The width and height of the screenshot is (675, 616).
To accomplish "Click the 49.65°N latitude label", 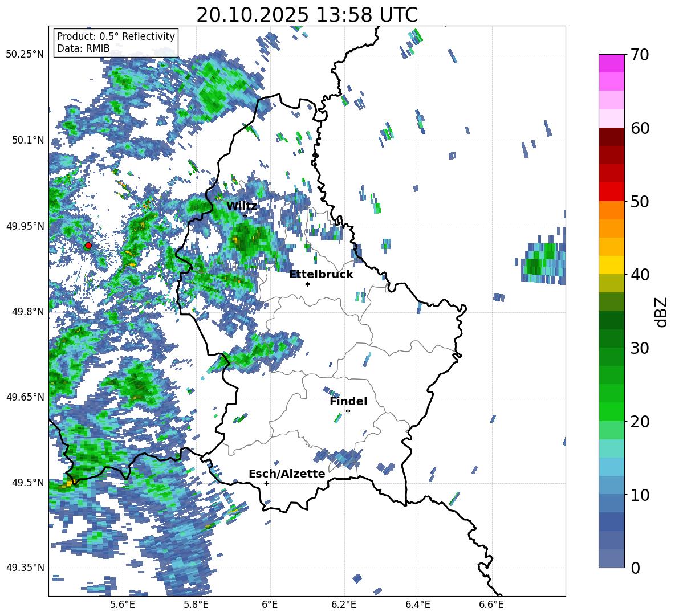I will coord(25,397).
